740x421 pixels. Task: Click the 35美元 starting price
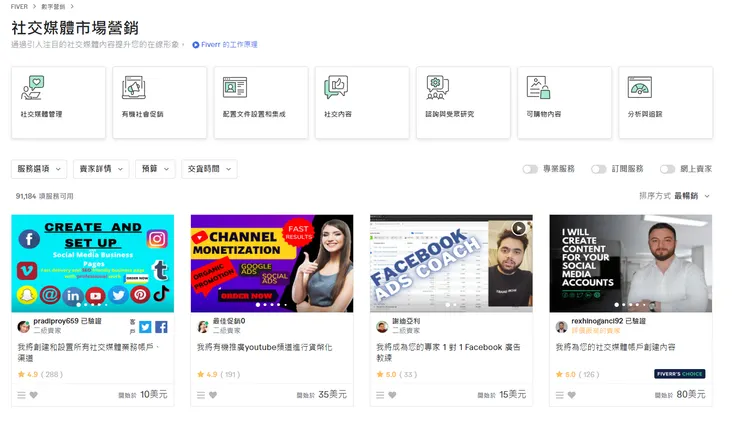[332, 394]
